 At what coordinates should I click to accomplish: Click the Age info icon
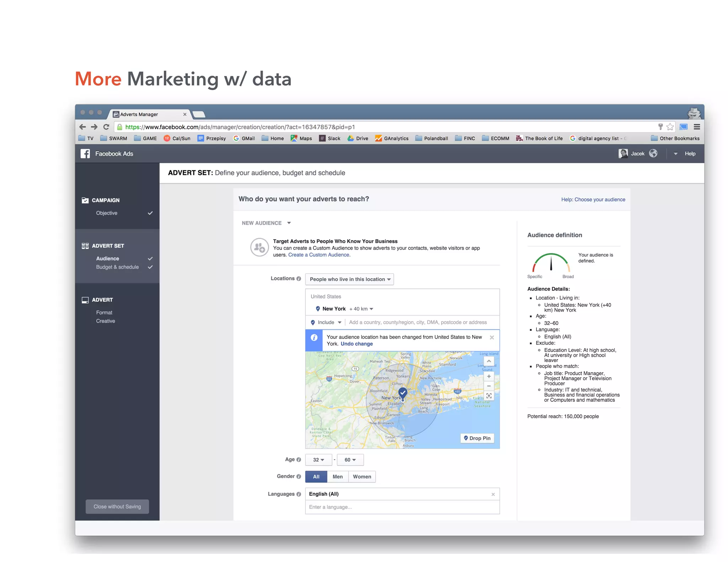coord(299,460)
